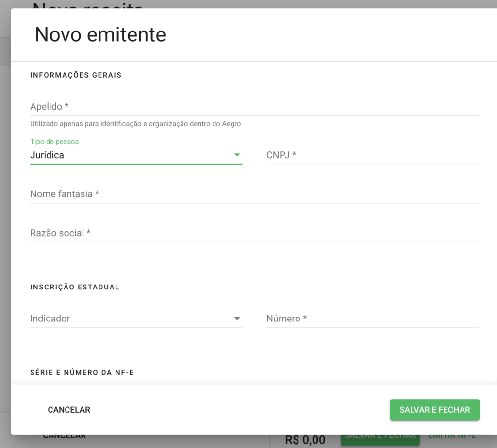The image size is (497, 448).
Task: Click the Indicador dropdown arrow
Action: tap(237, 319)
